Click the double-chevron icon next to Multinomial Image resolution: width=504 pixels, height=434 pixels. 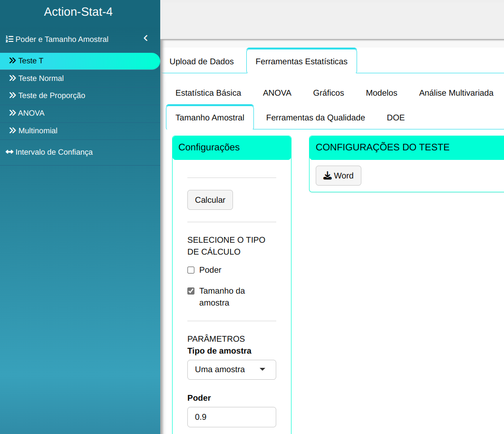tap(12, 130)
